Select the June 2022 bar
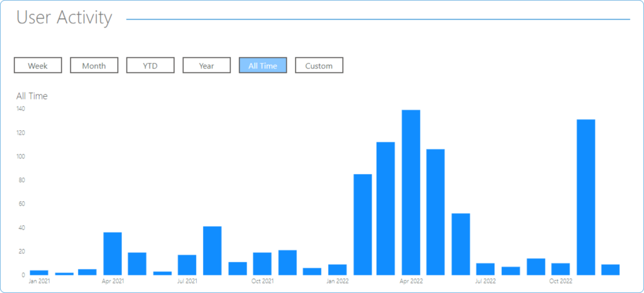 (x=461, y=244)
